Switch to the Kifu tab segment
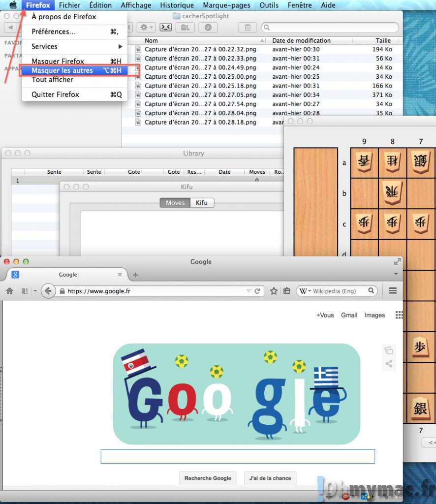The width and height of the screenshot is (436, 504). tap(202, 203)
